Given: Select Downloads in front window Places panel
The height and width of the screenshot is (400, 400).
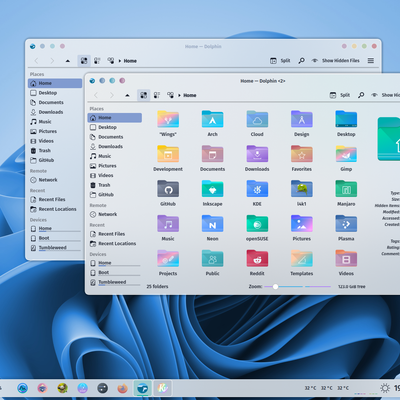Looking at the screenshot, I should tap(115, 147).
